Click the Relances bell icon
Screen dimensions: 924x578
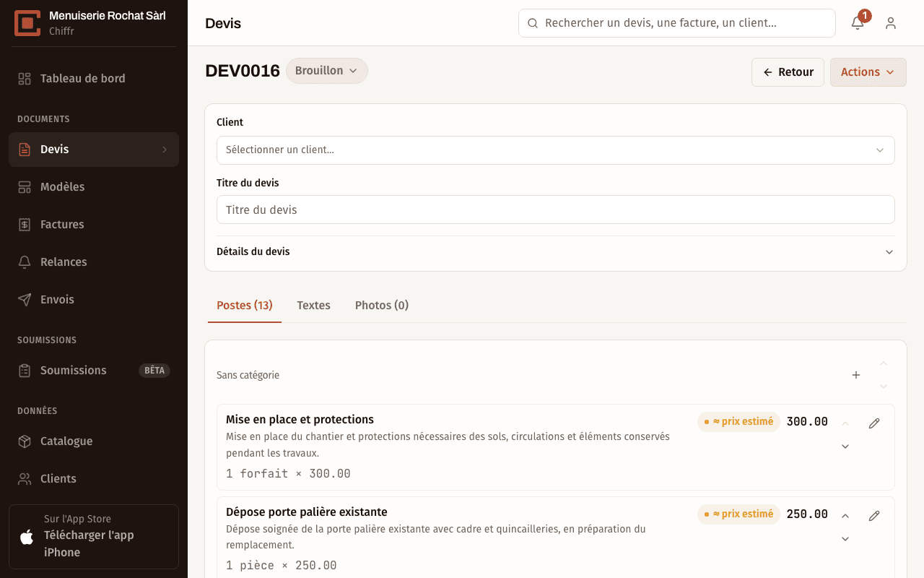[25, 262]
